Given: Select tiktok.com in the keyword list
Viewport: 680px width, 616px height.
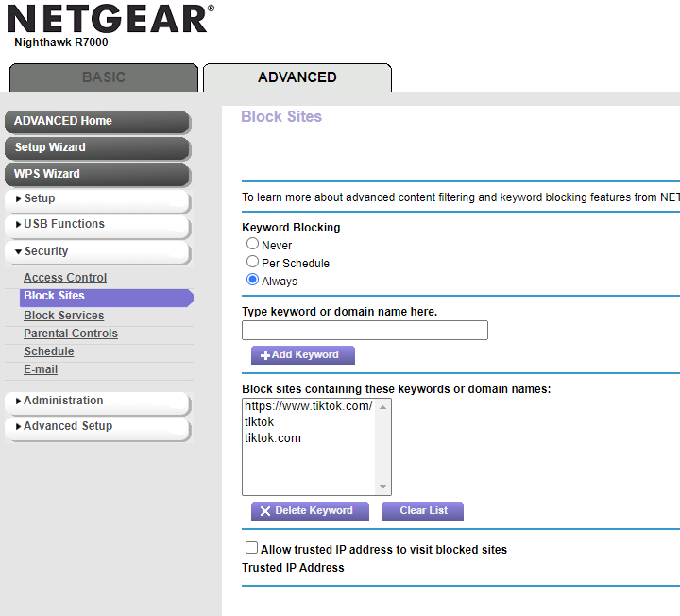Looking at the screenshot, I should tap(273, 438).
